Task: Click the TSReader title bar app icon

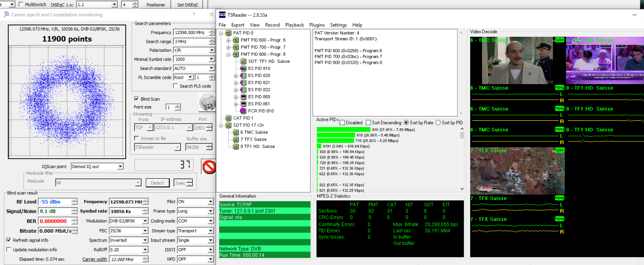Action: [x=222, y=15]
